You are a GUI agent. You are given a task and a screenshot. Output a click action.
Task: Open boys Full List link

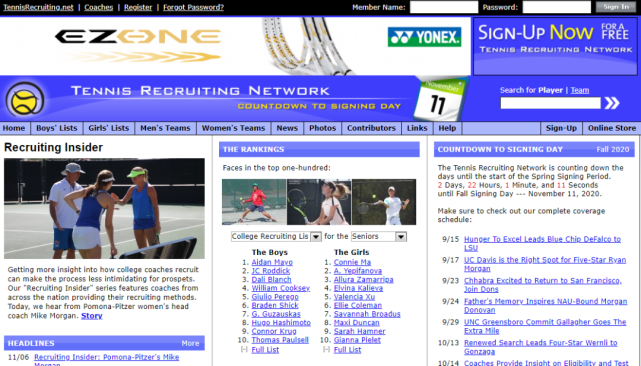pyautogui.click(x=265, y=350)
